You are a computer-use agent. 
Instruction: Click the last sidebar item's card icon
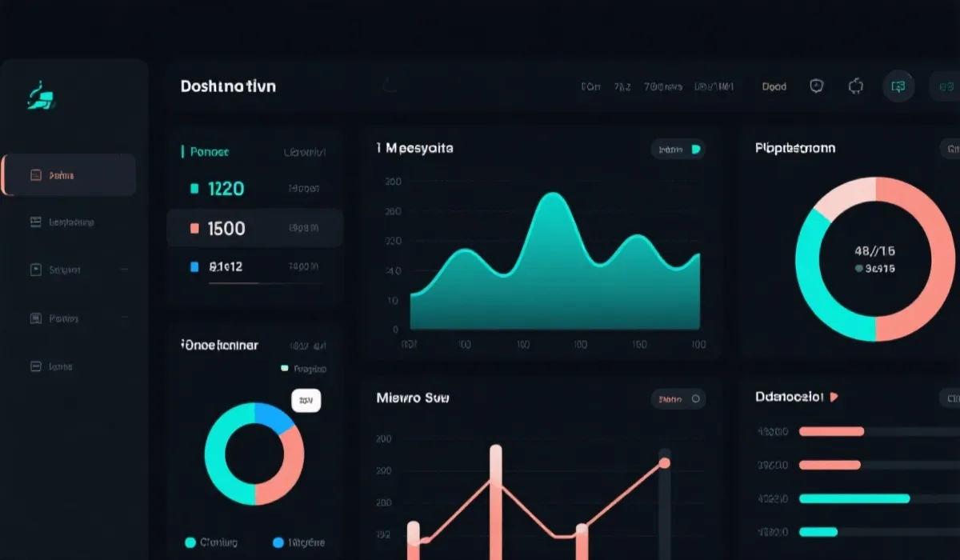coord(35,366)
